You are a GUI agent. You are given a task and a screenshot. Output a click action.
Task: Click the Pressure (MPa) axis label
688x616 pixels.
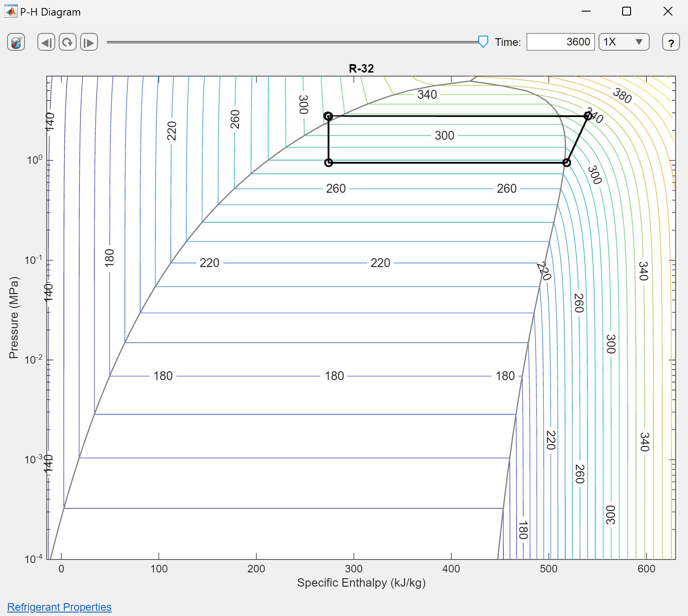pos(14,317)
